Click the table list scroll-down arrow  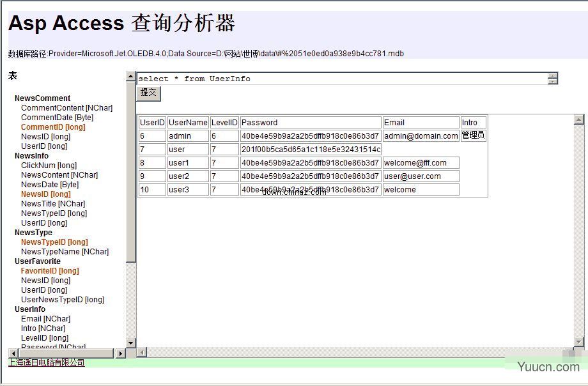point(130,343)
